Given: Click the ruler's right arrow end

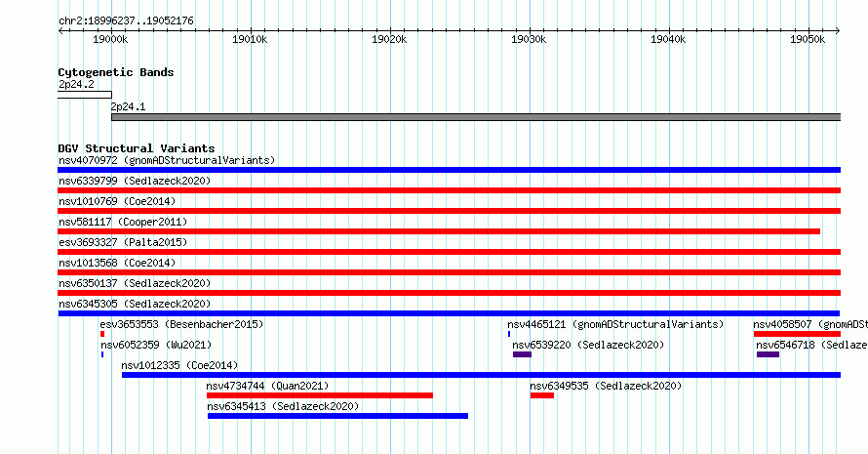Looking at the screenshot, I should click(838, 31).
